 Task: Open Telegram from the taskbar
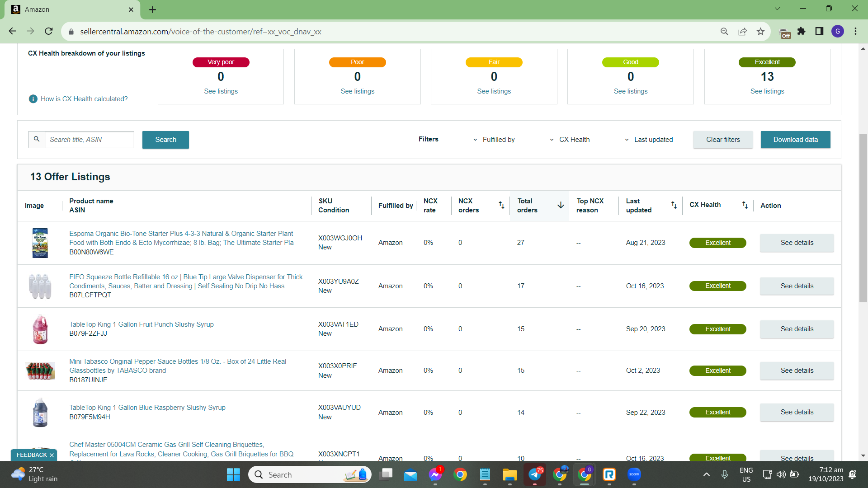click(x=535, y=474)
